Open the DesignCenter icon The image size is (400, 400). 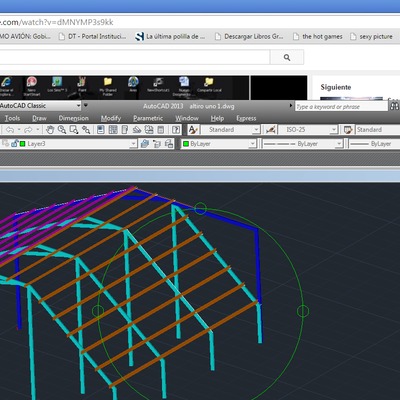[x=113, y=130]
